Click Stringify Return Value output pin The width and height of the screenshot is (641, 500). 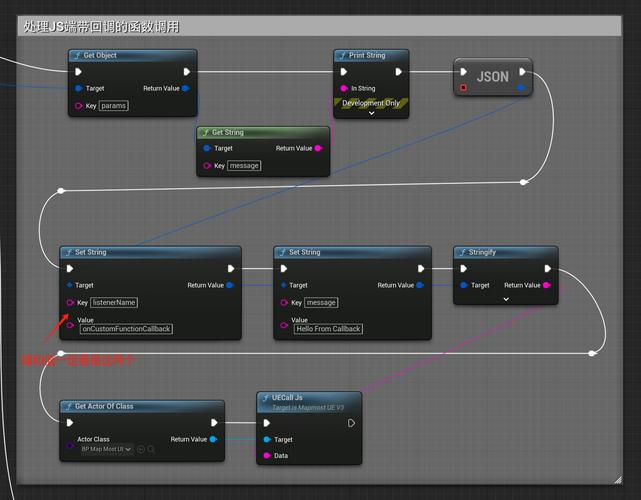[546, 285]
